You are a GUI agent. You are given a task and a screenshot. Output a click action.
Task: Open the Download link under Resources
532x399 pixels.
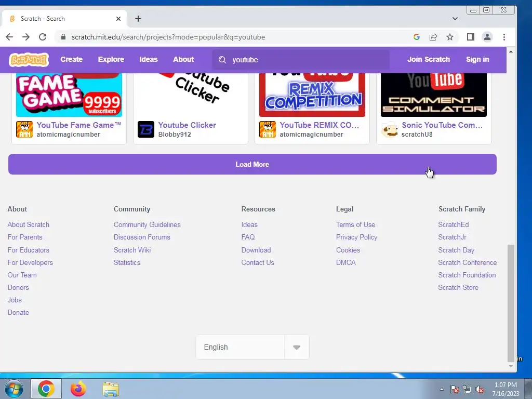256,250
